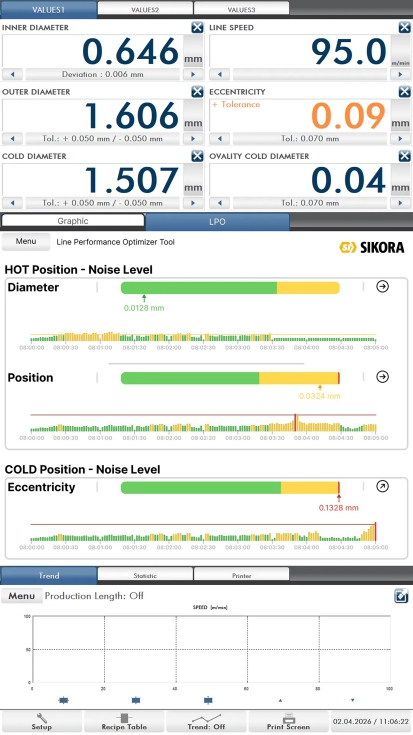Close the Eccentricity value tile
Viewport: 413px width, 735px height.
[x=405, y=92]
